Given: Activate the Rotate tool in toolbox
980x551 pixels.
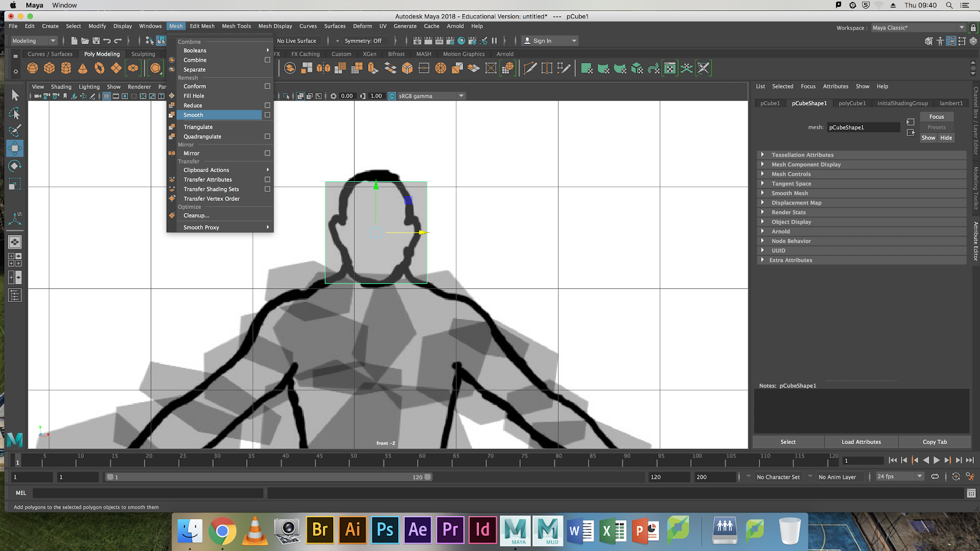Looking at the screenshot, I should 15,166.
